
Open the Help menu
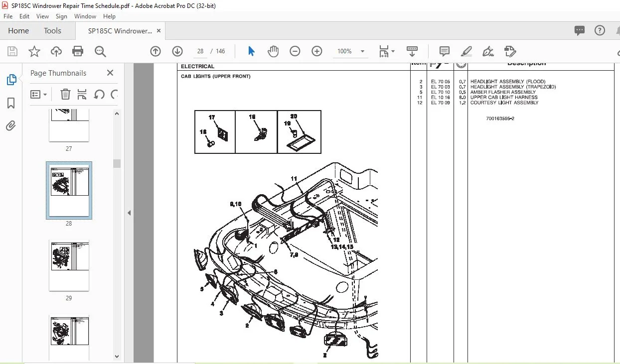(x=109, y=16)
